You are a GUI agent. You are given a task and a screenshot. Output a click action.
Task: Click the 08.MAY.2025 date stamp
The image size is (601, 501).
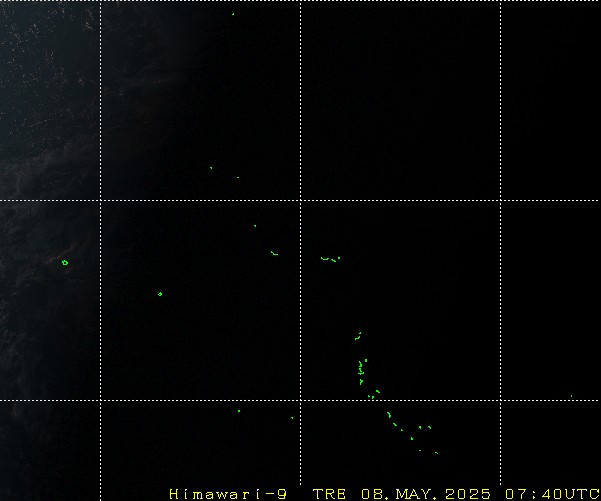click(x=426, y=494)
